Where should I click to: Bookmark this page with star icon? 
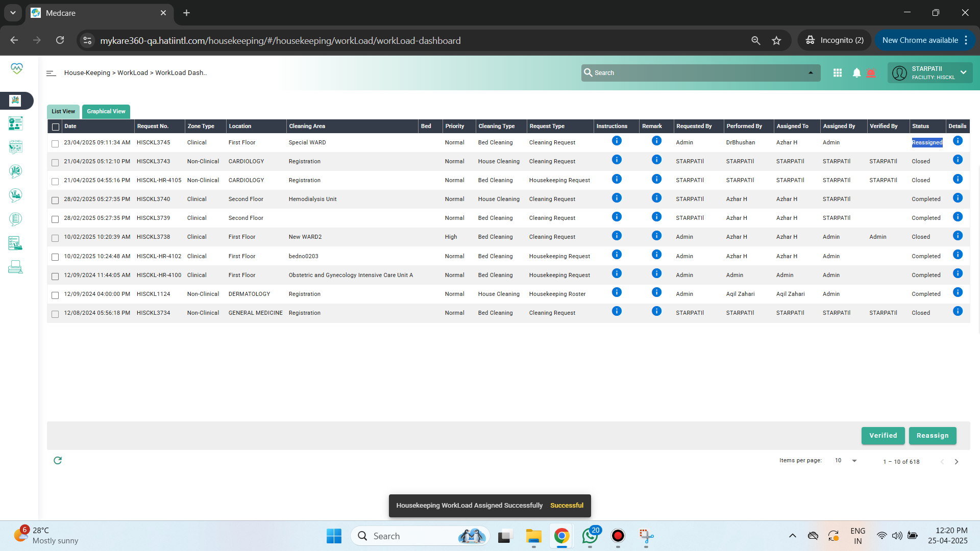[x=776, y=41]
